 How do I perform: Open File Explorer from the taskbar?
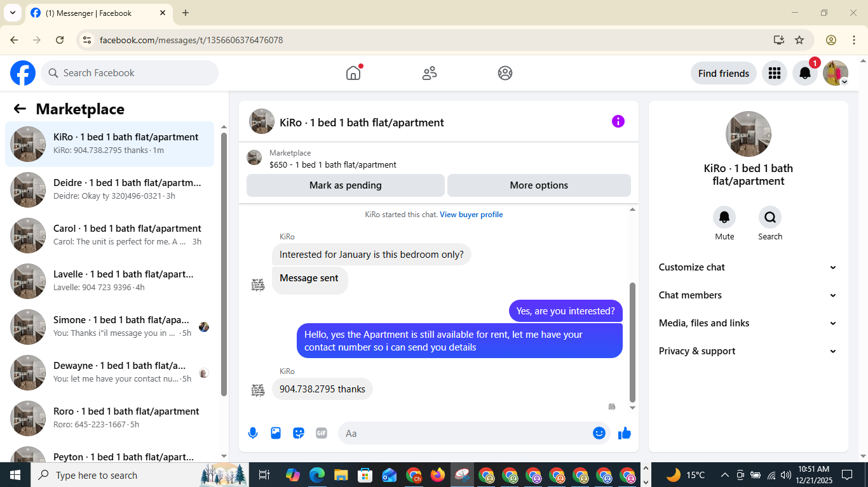(x=341, y=475)
